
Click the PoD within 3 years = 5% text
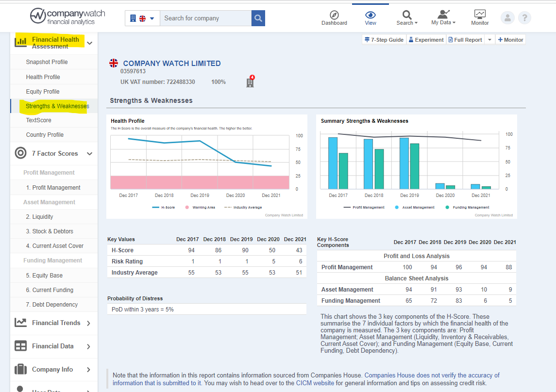[x=143, y=310]
